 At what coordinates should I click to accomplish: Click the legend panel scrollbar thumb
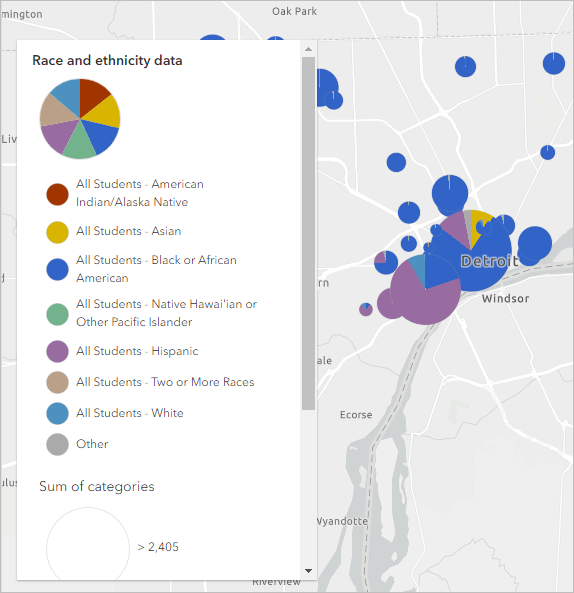tap(309, 233)
